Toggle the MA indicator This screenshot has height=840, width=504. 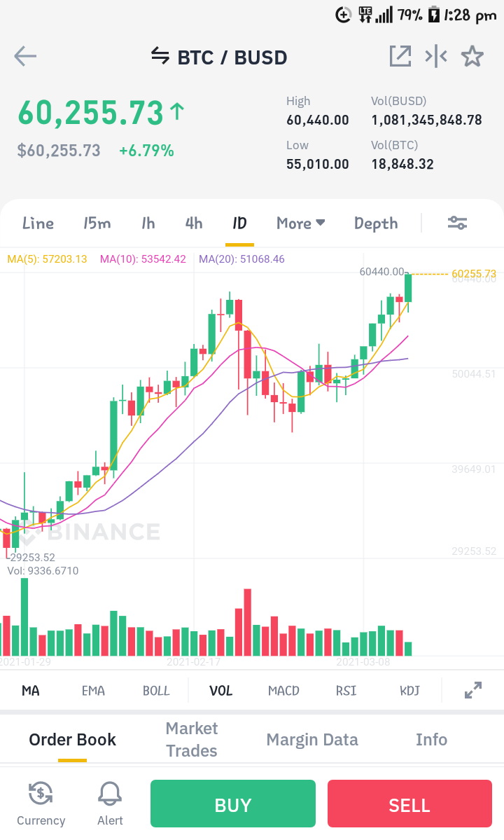pyautogui.click(x=31, y=691)
